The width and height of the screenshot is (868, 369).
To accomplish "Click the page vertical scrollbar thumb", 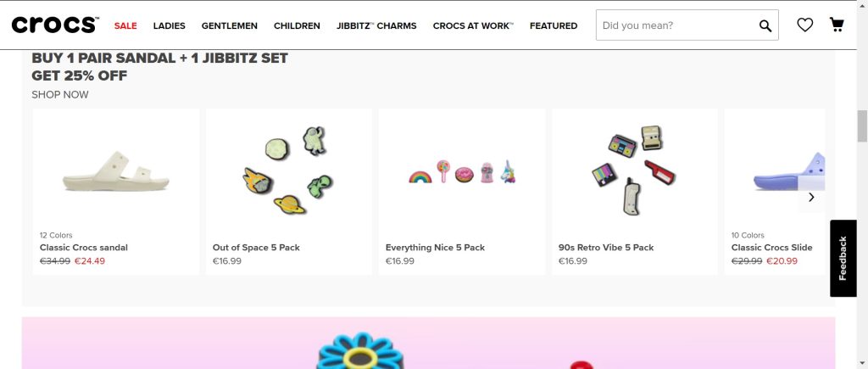I will coord(862,126).
